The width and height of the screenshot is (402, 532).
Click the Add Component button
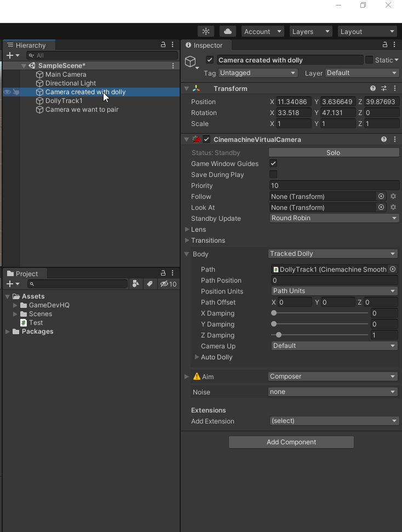291,442
